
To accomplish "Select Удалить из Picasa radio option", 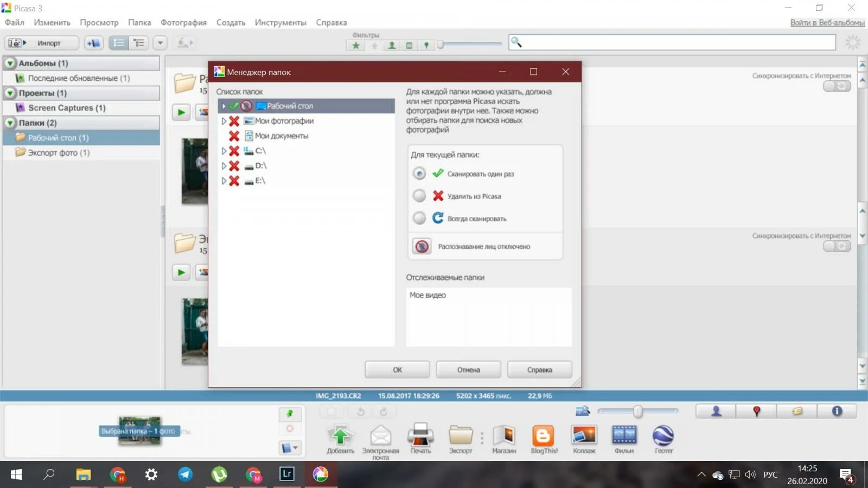I will tap(419, 196).
